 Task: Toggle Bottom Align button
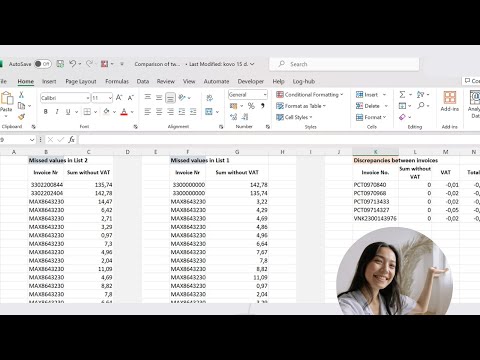click(170, 97)
